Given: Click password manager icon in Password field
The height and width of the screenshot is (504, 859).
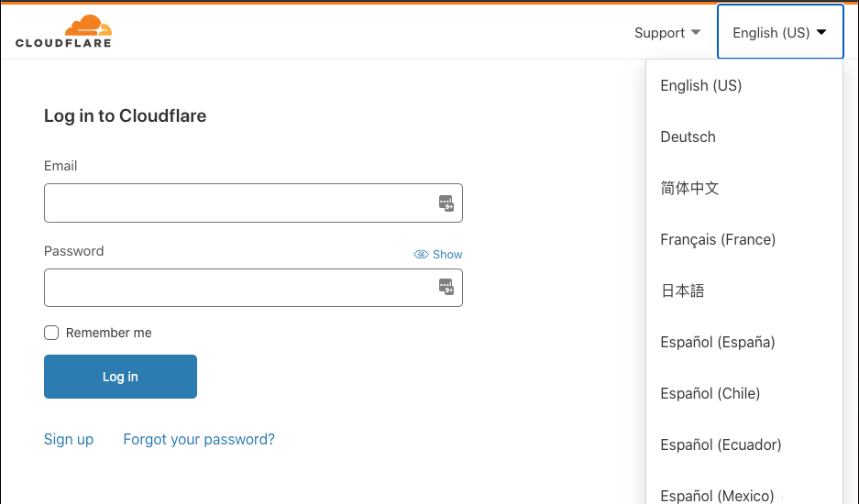Looking at the screenshot, I should (x=446, y=288).
